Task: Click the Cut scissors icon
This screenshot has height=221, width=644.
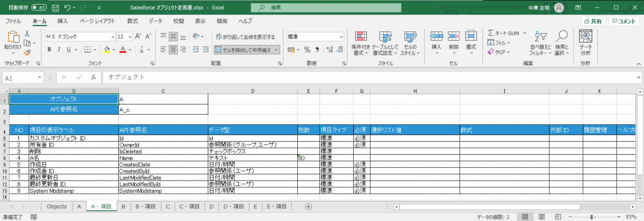Action: (x=27, y=33)
